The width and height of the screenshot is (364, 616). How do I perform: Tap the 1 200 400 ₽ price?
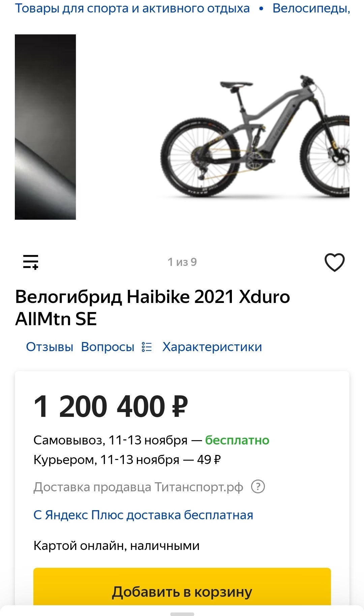tap(111, 406)
